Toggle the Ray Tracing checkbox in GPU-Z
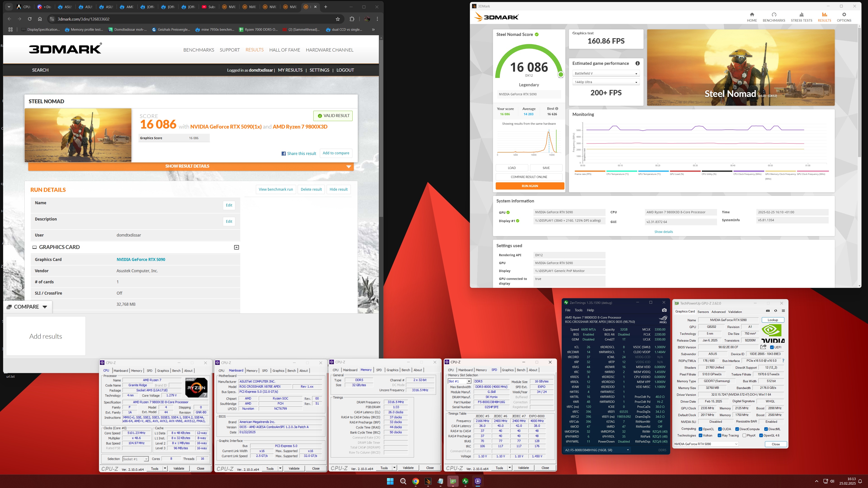The width and height of the screenshot is (868, 488). point(719,435)
